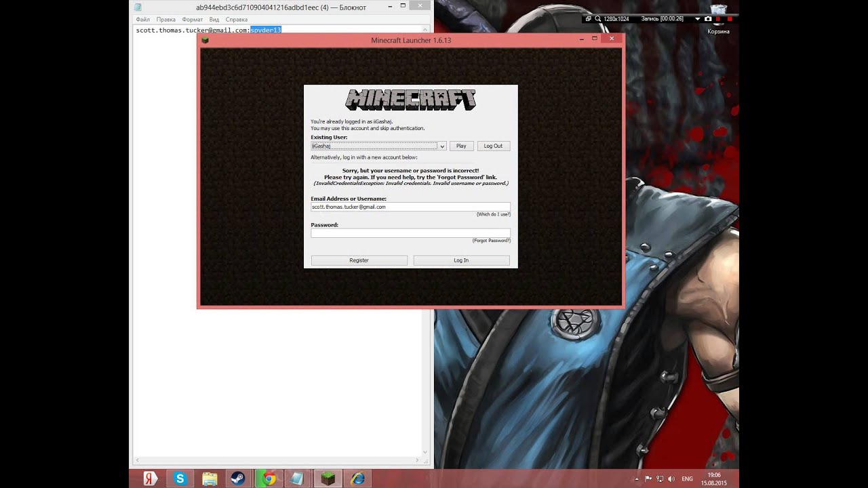The height and width of the screenshot is (488, 868).
Task: Click the Minecraft logo
Action: (x=410, y=100)
